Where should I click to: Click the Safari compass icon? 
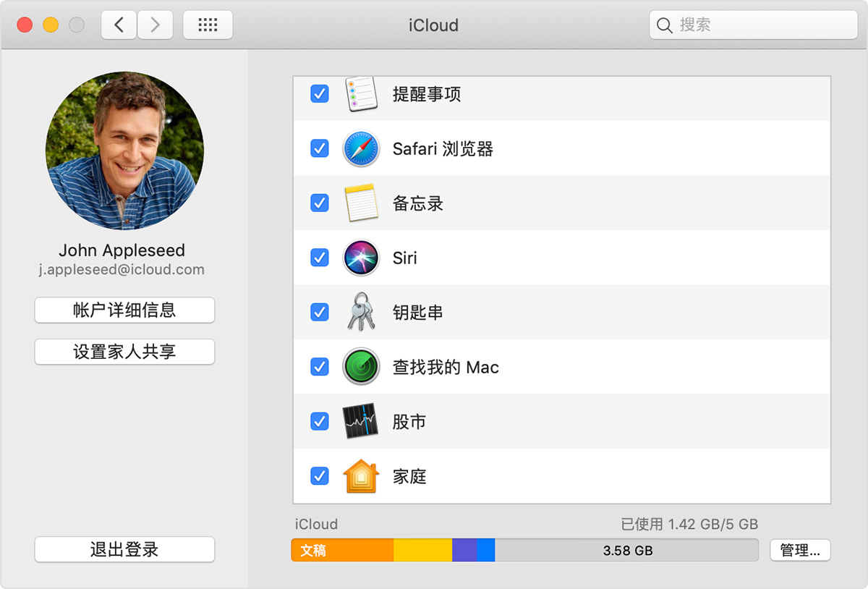(x=361, y=149)
